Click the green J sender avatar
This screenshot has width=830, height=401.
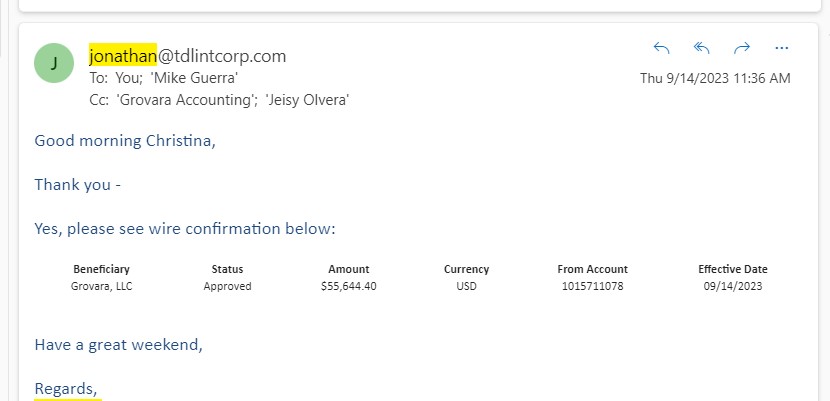pyautogui.click(x=54, y=63)
